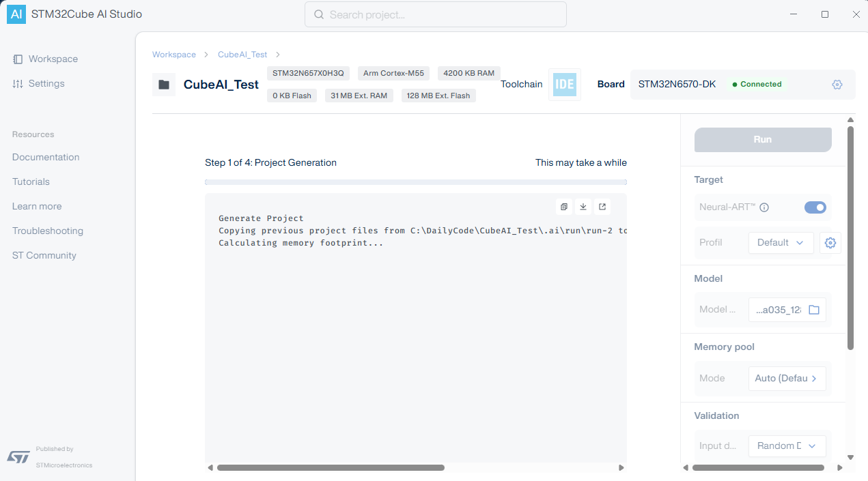Click the log panel horizontal scrollbar

tap(331, 468)
